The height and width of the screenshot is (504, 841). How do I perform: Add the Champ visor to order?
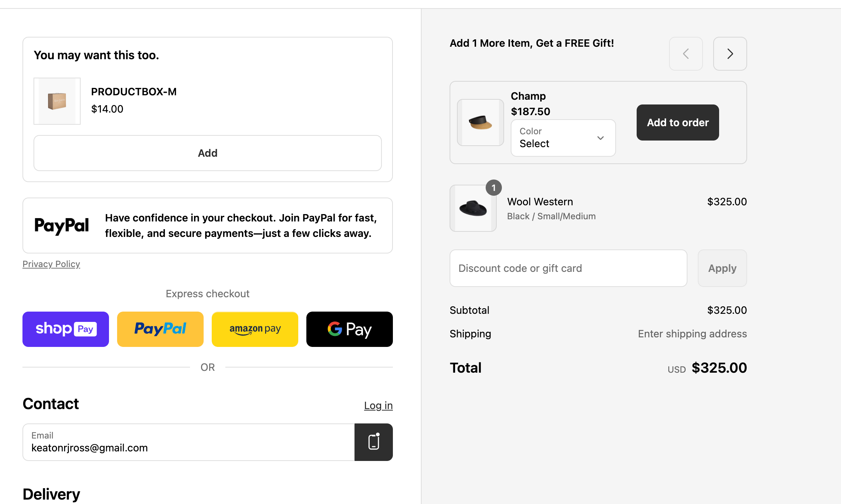pos(678,123)
